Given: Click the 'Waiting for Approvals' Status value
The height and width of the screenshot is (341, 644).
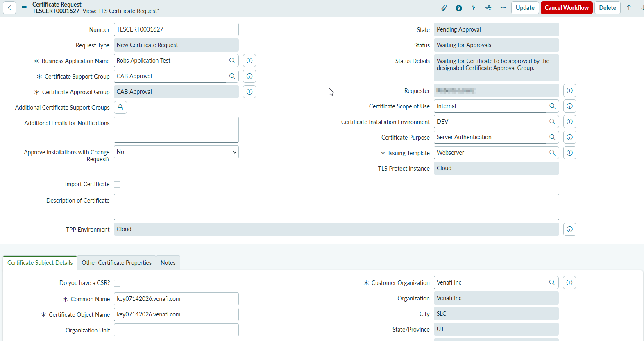Looking at the screenshot, I should (497, 45).
